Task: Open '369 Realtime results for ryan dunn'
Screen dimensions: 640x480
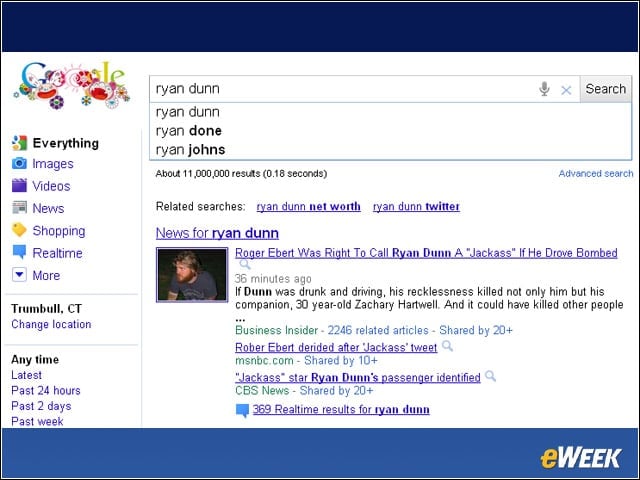Action: (x=341, y=409)
